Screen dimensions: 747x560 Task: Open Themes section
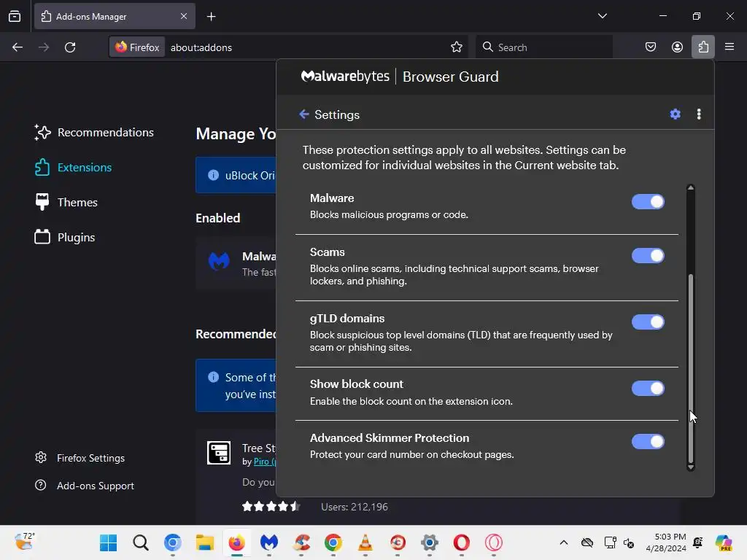[x=66, y=203]
